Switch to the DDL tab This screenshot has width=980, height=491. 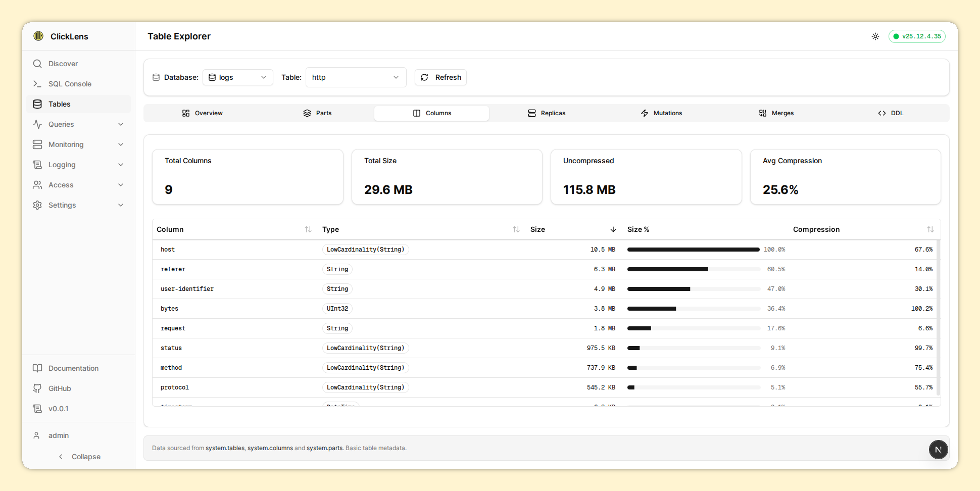891,113
